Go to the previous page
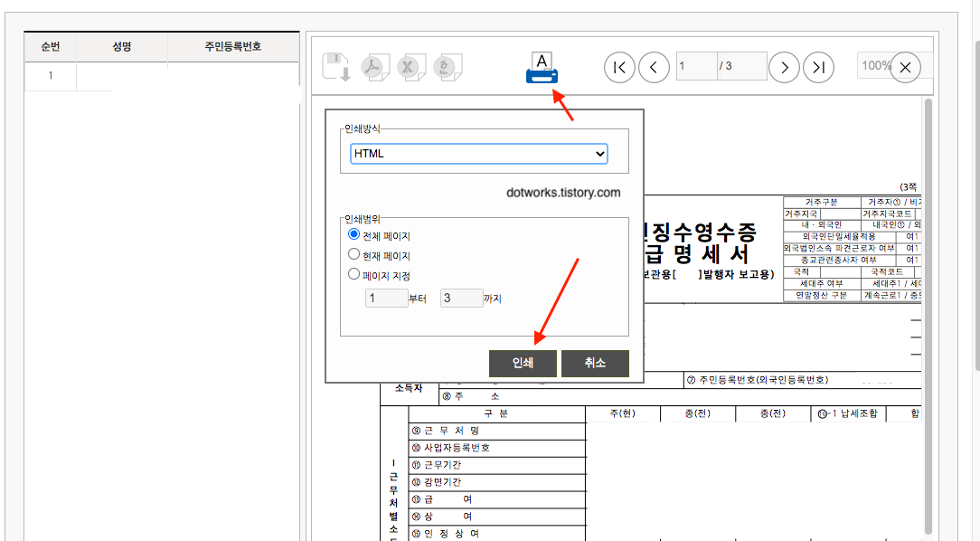Screen dimensions: 980x541 point(654,67)
